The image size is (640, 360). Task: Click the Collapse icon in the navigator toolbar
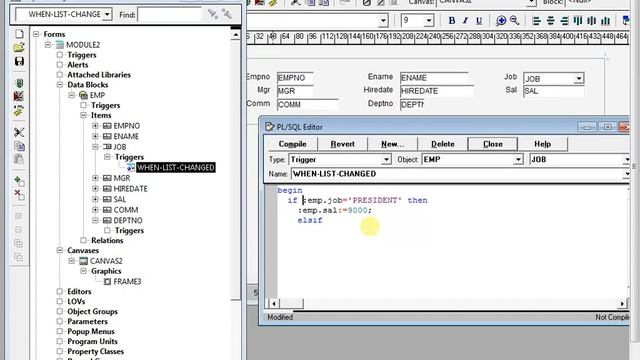click(19, 230)
